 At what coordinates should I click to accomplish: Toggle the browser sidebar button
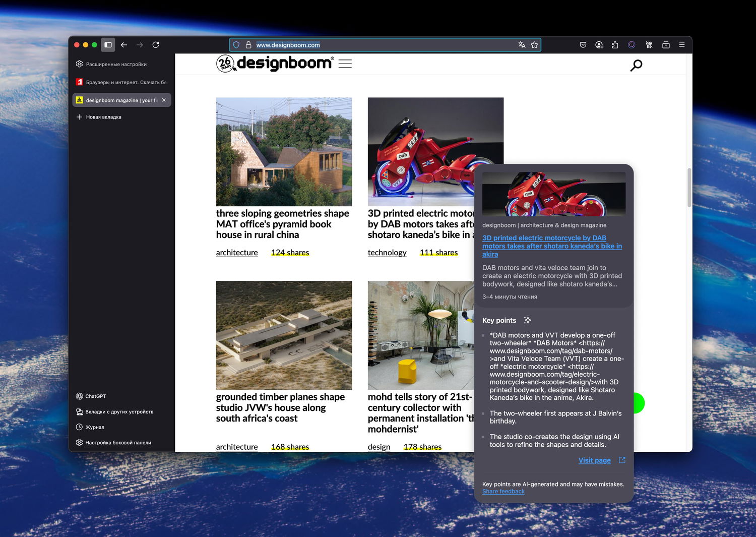108,45
